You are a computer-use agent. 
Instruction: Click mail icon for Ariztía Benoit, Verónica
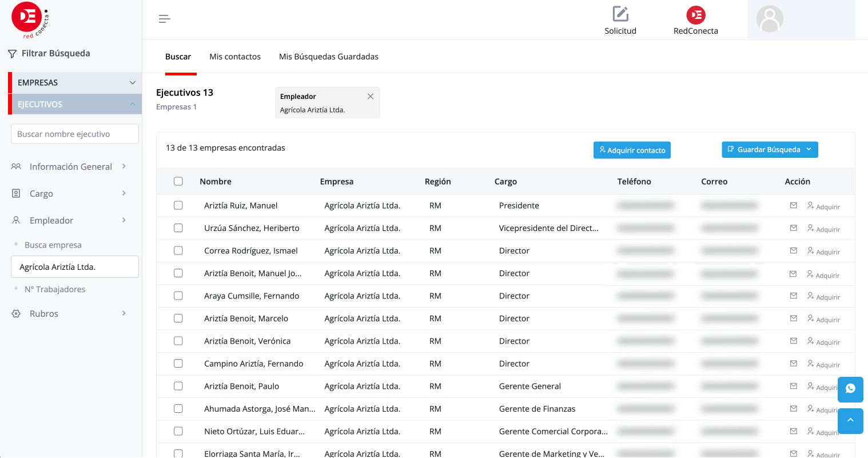[x=794, y=341]
